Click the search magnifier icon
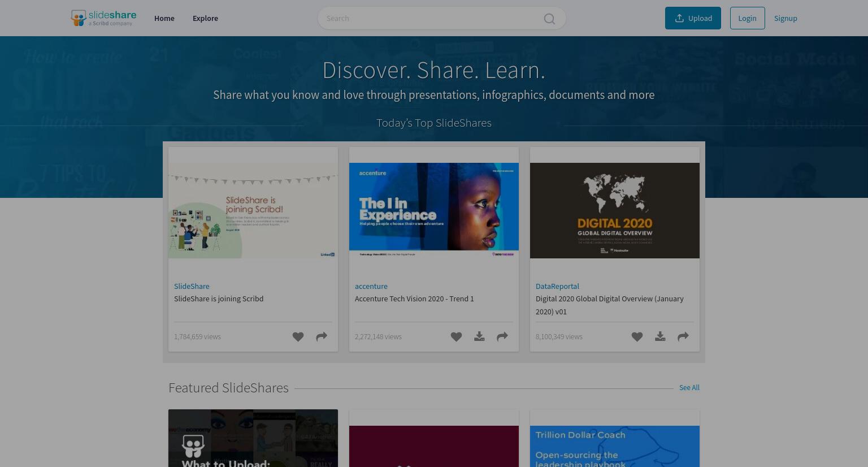The width and height of the screenshot is (868, 467). 549,19
